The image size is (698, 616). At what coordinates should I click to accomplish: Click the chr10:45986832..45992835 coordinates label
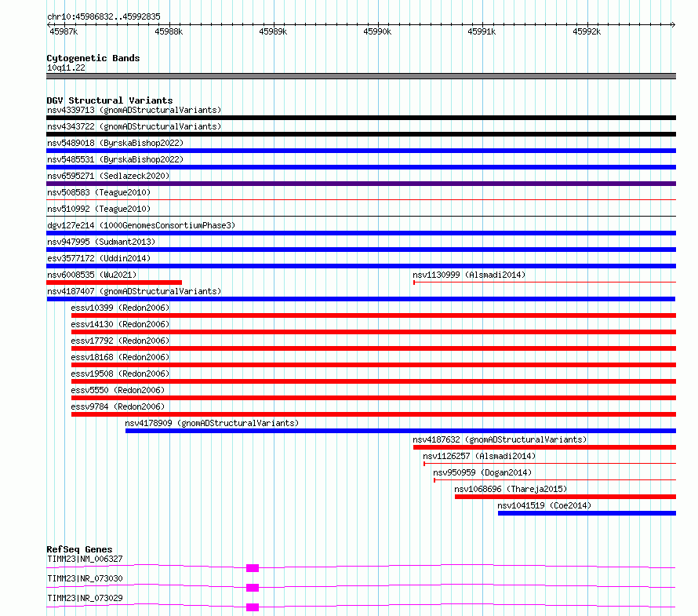tap(104, 16)
